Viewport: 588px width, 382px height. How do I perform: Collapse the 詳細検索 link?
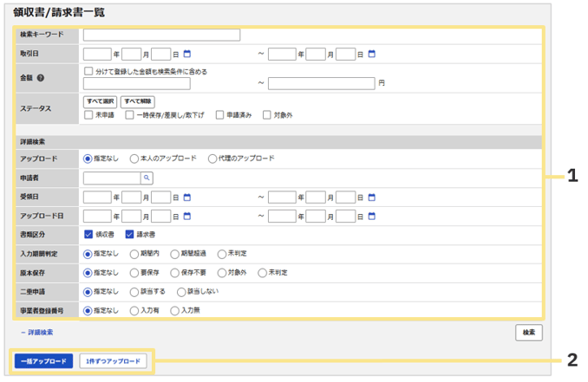point(37,332)
